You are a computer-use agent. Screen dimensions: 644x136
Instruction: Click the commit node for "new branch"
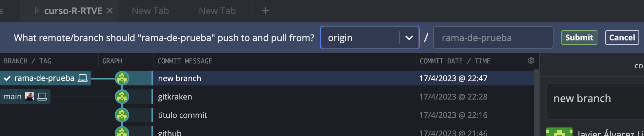point(122,79)
